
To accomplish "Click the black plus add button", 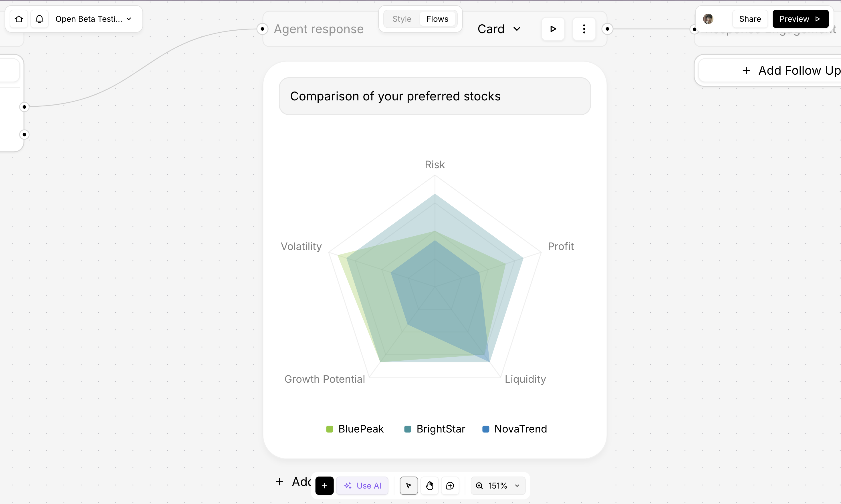I will tap(324, 486).
